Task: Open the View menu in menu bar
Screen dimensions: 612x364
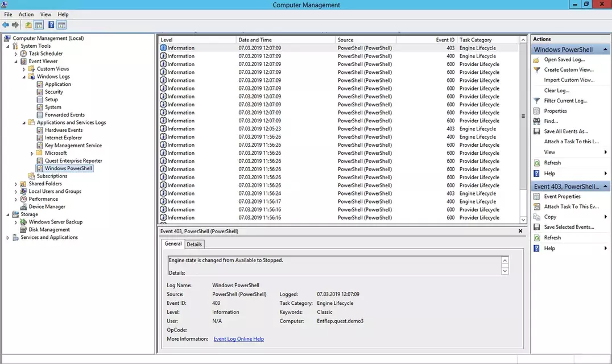Action: pyautogui.click(x=46, y=14)
